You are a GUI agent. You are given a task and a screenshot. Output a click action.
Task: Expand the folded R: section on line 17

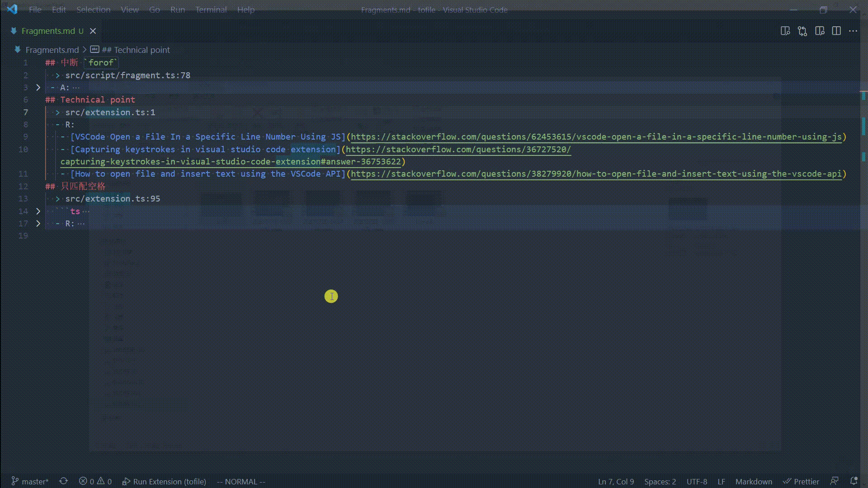click(38, 223)
